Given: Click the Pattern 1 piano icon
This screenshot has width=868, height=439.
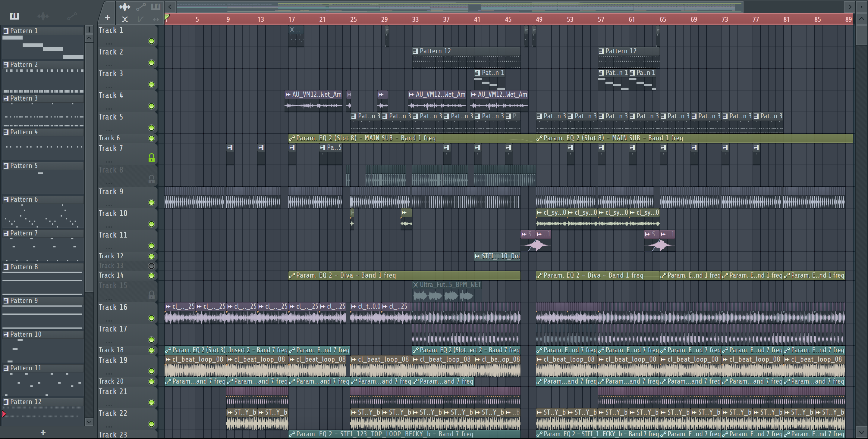Looking at the screenshot, I should tap(6, 31).
